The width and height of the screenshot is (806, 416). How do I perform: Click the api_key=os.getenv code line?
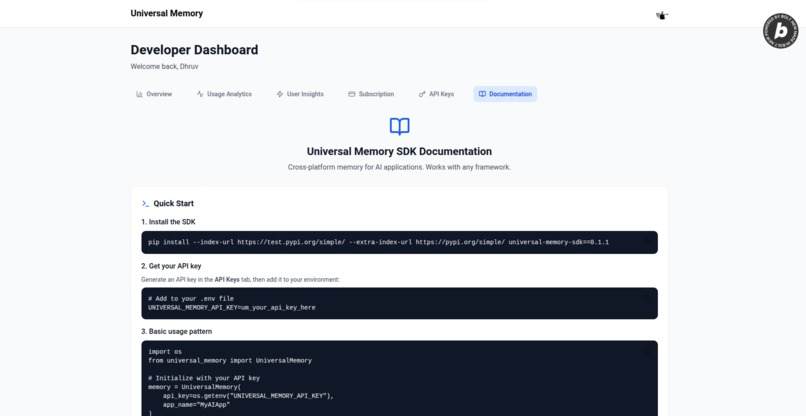[x=248, y=396]
